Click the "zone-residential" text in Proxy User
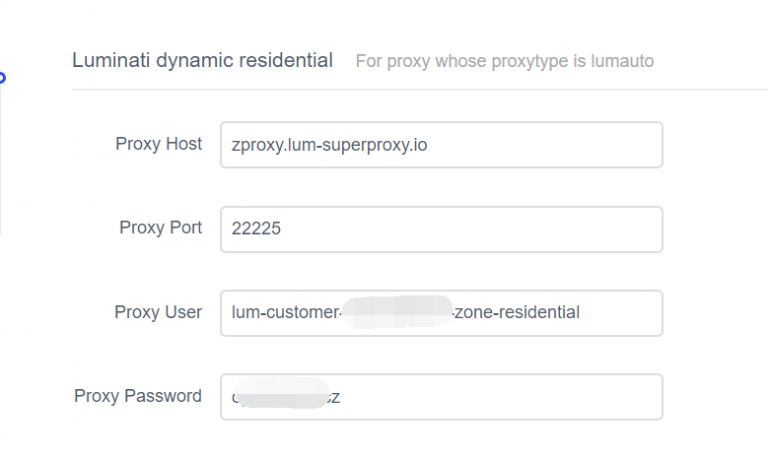768x459 pixels. pyautogui.click(x=517, y=313)
